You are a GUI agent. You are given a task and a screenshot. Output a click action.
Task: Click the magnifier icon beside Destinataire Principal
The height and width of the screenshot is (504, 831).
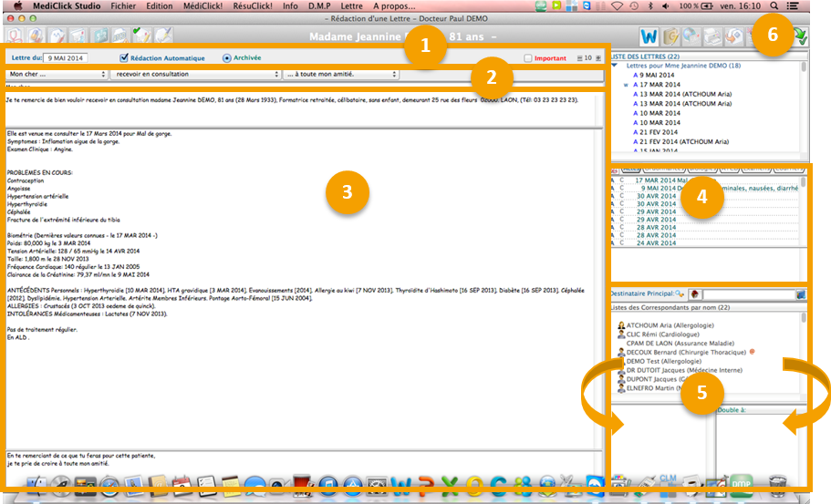pyautogui.click(x=680, y=294)
